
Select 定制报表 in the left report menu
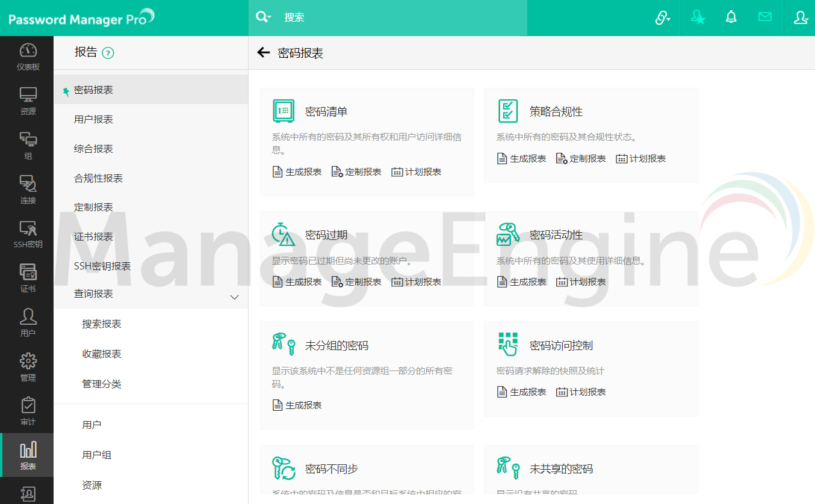point(93,207)
